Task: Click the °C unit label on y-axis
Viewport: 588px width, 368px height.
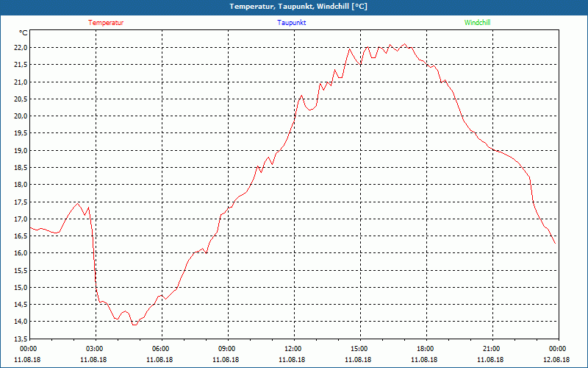Action: [24, 33]
